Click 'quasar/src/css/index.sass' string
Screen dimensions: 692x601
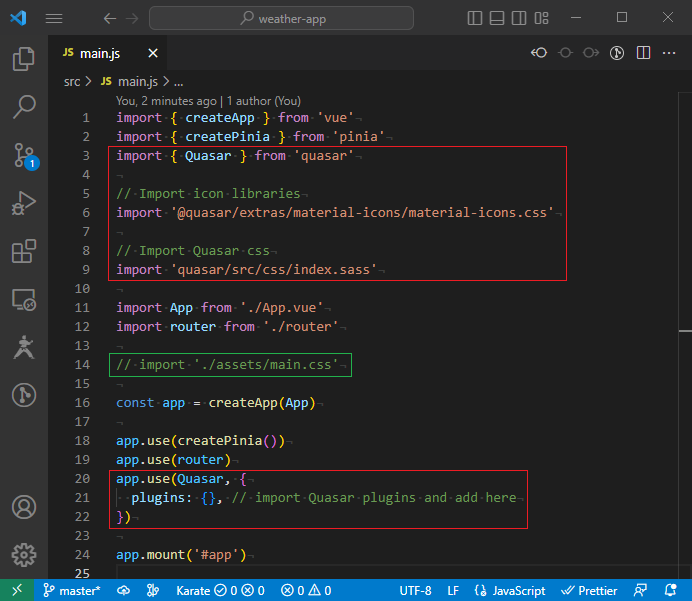[x=274, y=270]
